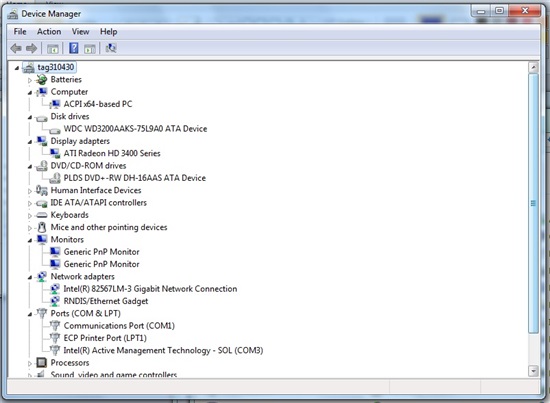Click the Network adapters category icon

[x=42, y=276]
